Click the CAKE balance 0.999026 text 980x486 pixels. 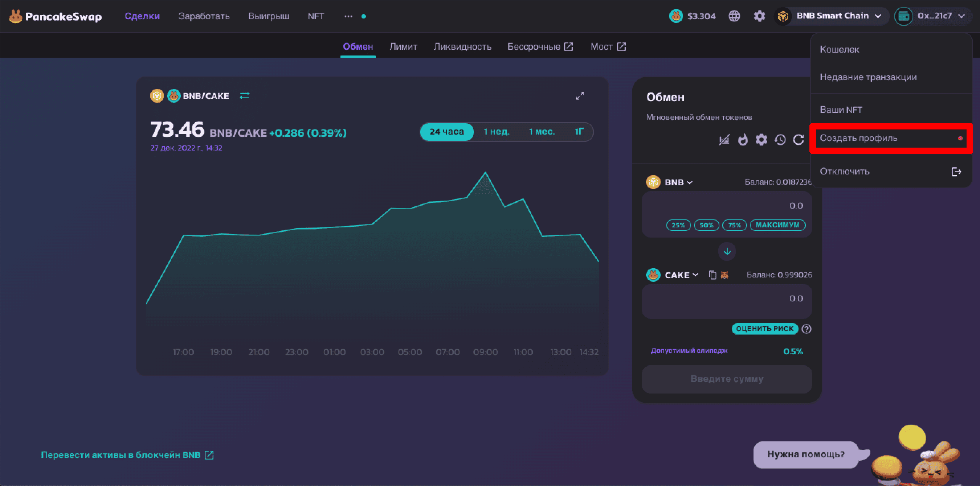(x=779, y=275)
